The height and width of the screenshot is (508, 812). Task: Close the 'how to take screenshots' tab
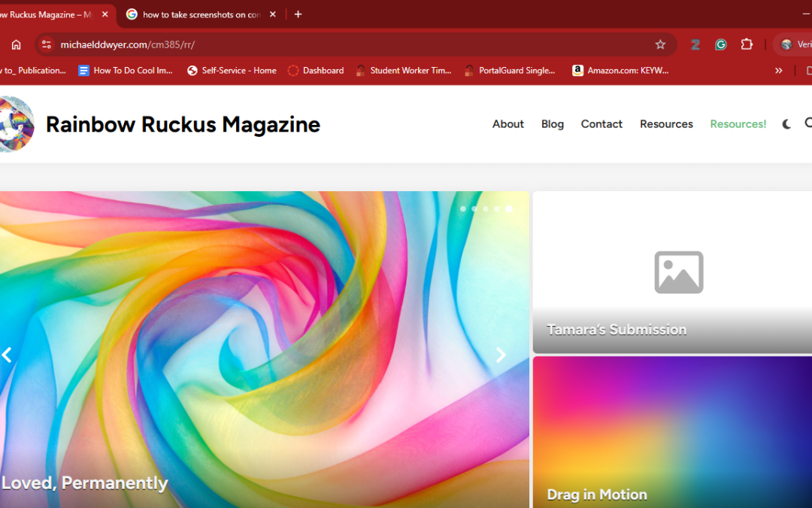(273, 14)
